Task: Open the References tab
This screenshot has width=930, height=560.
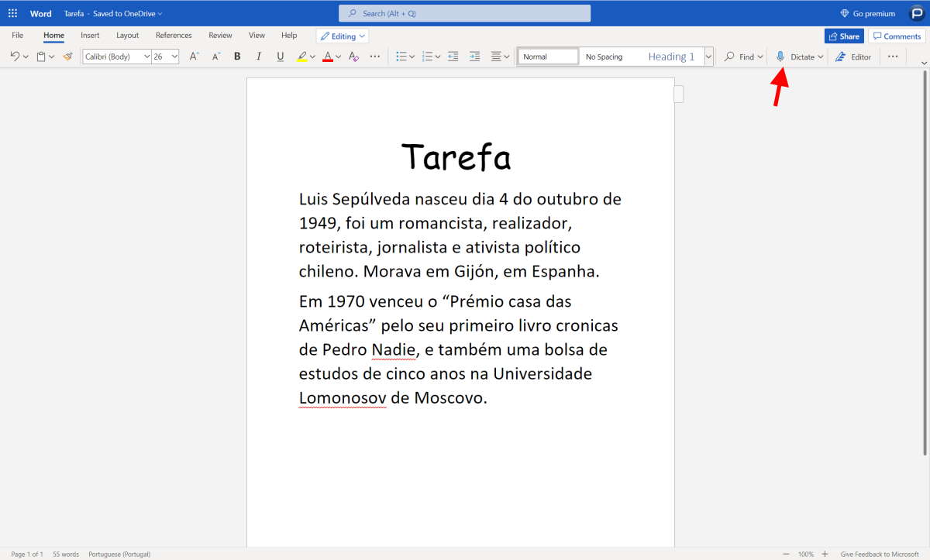Action: coord(174,36)
